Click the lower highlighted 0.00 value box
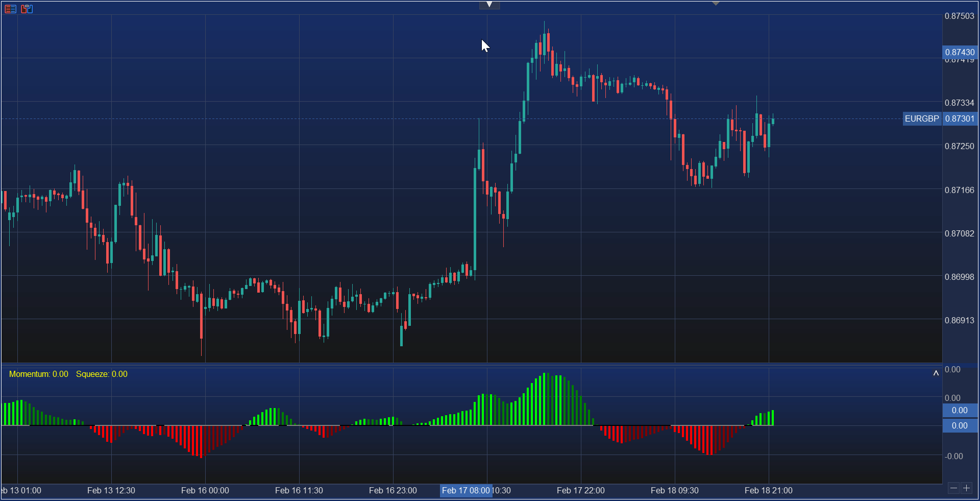This screenshot has height=501, width=980. tap(959, 425)
